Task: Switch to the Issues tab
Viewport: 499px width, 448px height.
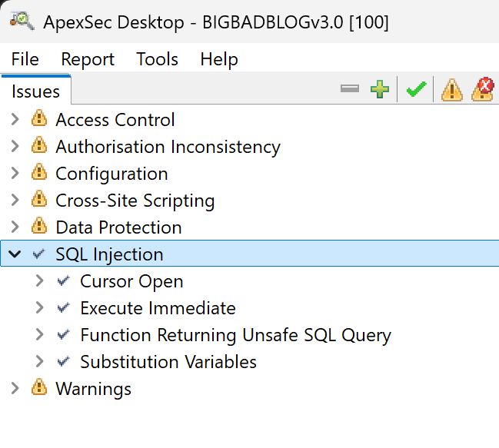Action: tap(35, 91)
